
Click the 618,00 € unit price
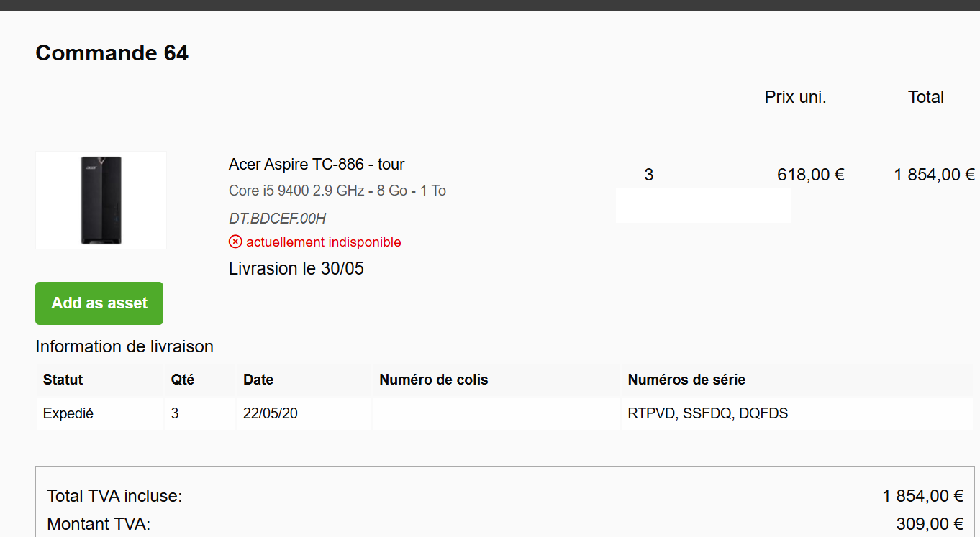tap(811, 175)
